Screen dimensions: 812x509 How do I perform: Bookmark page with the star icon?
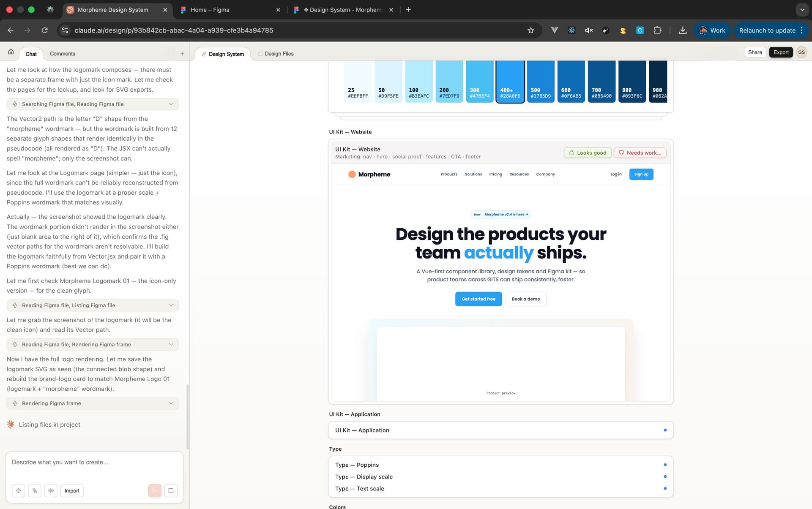tap(531, 30)
